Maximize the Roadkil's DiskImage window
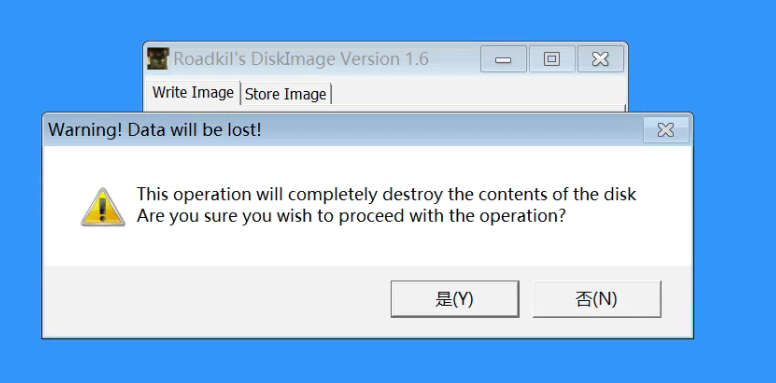This screenshot has height=383, width=776. pyautogui.click(x=552, y=59)
